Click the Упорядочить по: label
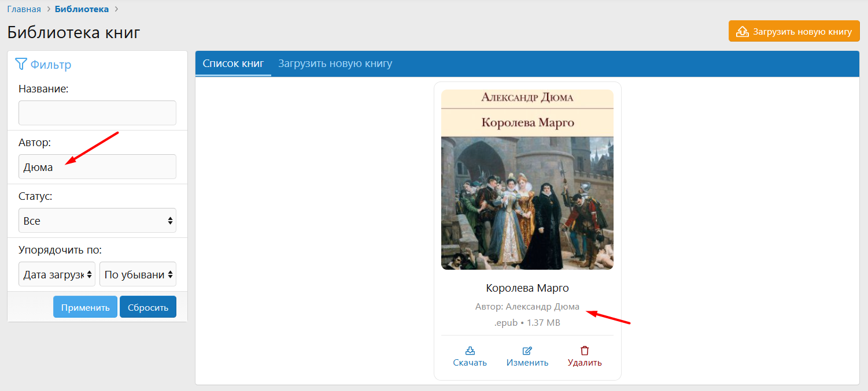This screenshot has height=391, width=868. 60,251
